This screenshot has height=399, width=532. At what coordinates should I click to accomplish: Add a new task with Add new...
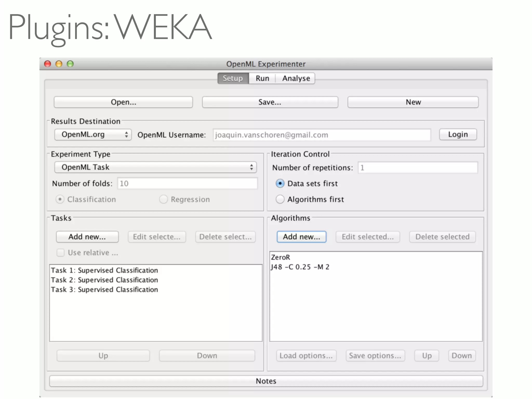(87, 237)
